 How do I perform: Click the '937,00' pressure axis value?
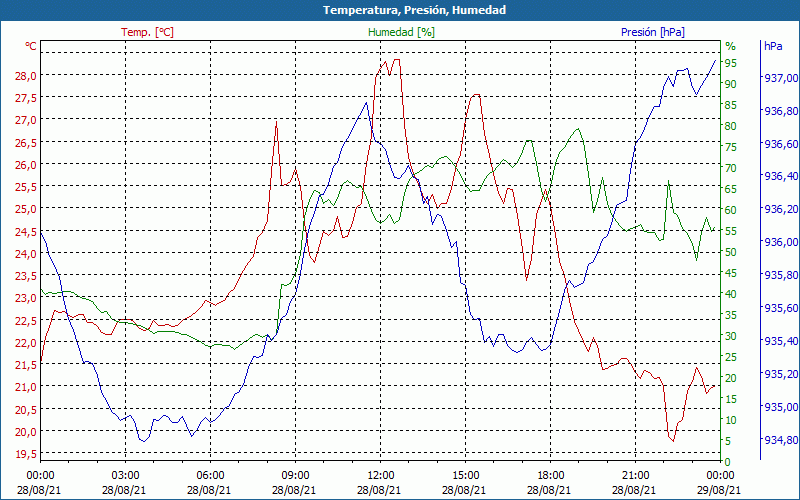tap(780, 78)
